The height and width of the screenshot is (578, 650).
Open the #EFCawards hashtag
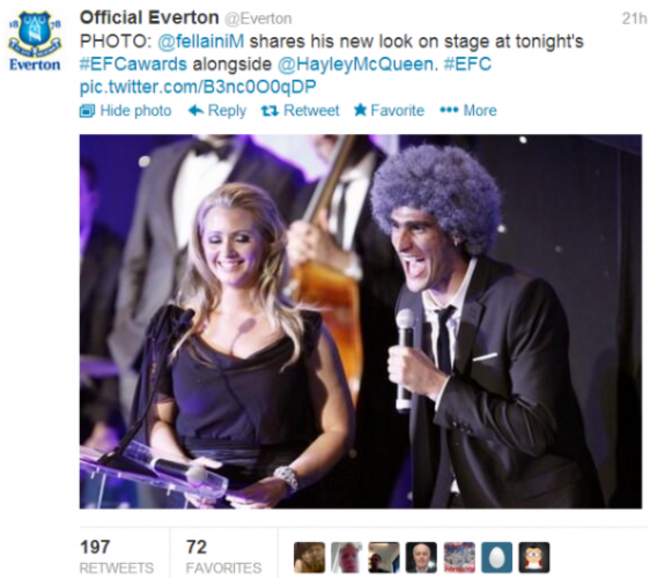133,64
